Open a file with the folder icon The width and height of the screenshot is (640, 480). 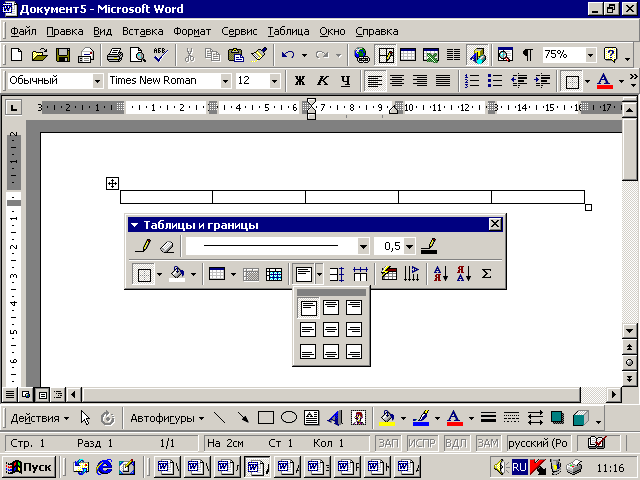40,55
